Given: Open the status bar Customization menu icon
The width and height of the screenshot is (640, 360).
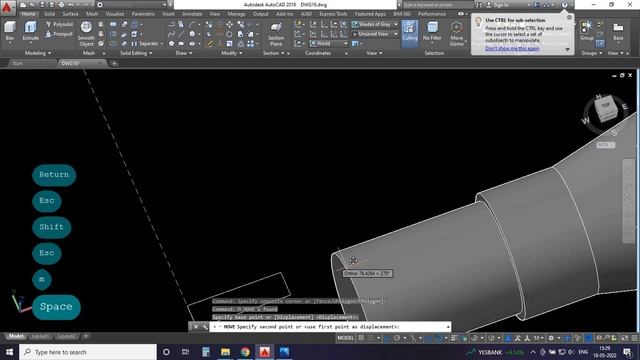Looking at the screenshot, I should click(x=634, y=338).
